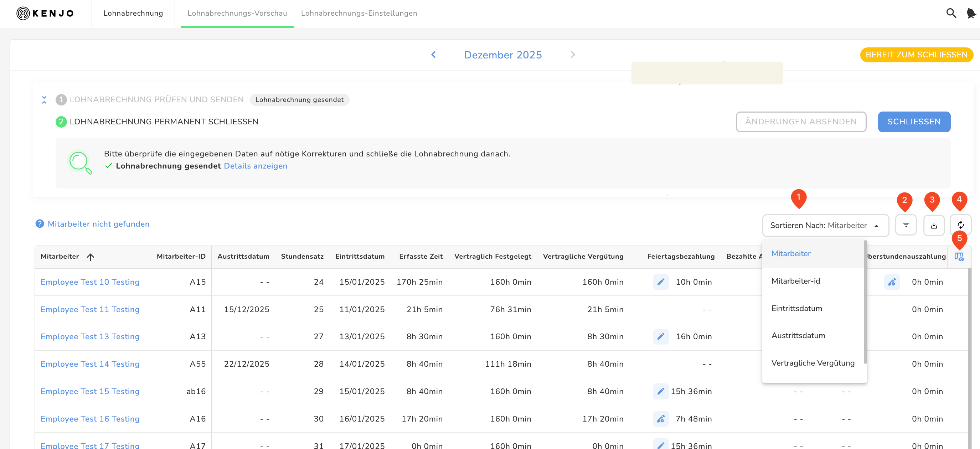Edit holiday pay for Employee Test 16
980x449 pixels.
[x=661, y=419]
